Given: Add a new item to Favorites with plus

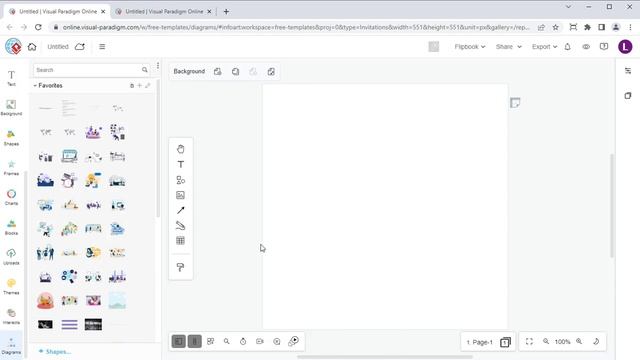Looking at the screenshot, I should click(140, 86).
